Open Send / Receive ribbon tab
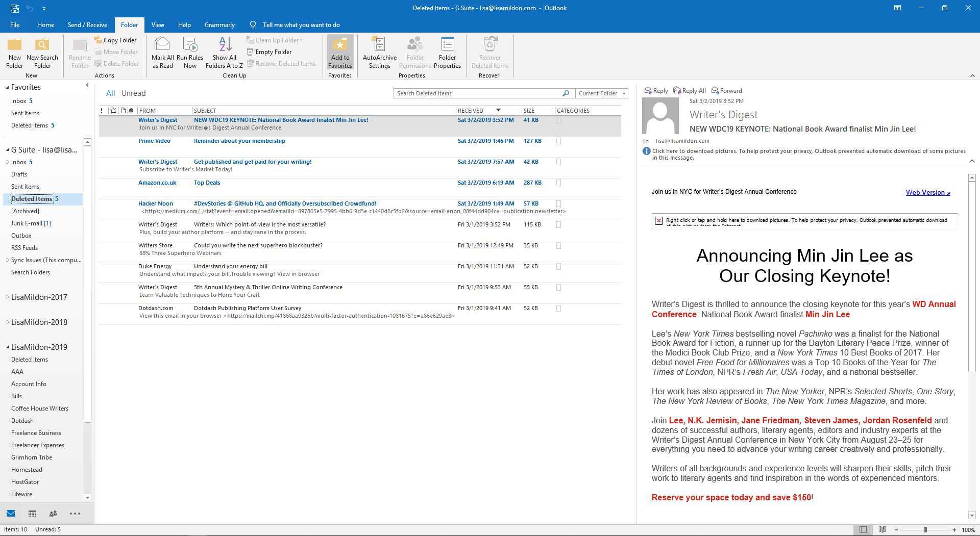This screenshot has height=536, width=980. coord(87,24)
